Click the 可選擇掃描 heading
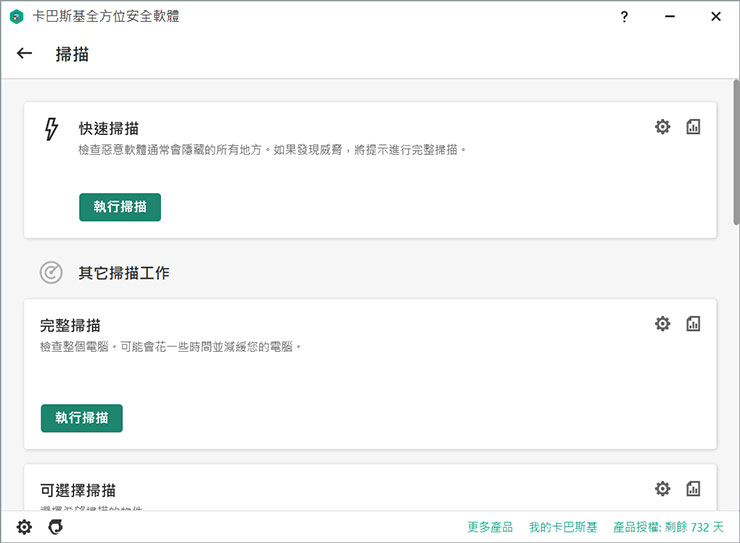The image size is (740, 543). pos(78,491)
